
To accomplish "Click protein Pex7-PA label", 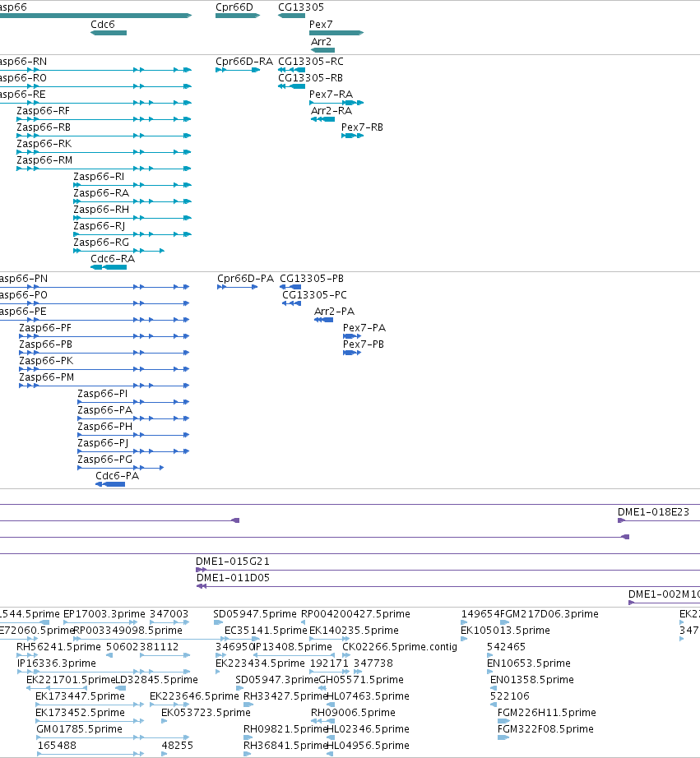I will 364,328.
